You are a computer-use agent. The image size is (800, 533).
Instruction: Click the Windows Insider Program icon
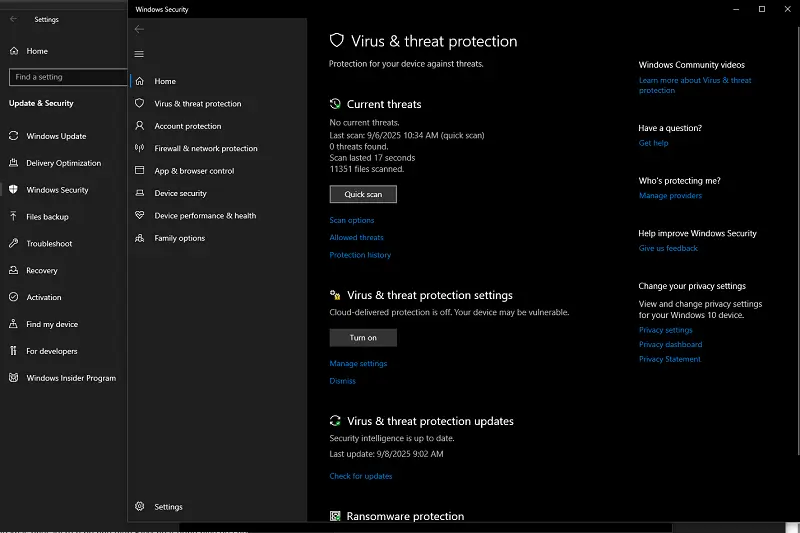click(14, 378)
